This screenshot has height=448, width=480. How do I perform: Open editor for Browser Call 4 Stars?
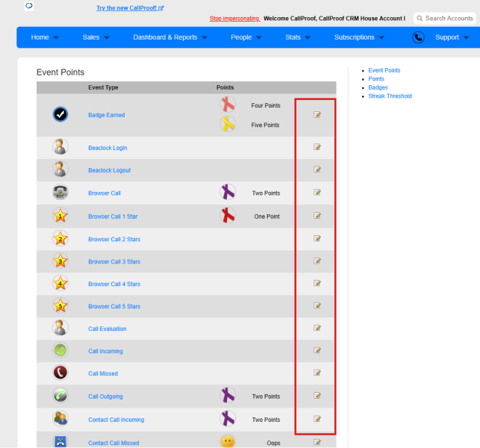click(x=317, y=283)
